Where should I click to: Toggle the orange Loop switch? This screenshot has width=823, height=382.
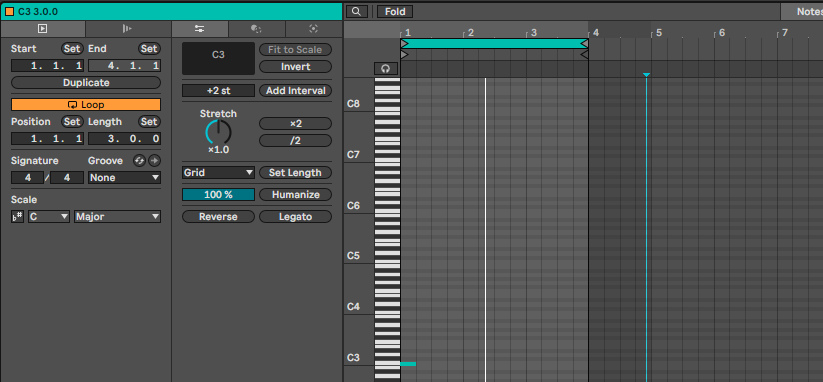point(86,104)
